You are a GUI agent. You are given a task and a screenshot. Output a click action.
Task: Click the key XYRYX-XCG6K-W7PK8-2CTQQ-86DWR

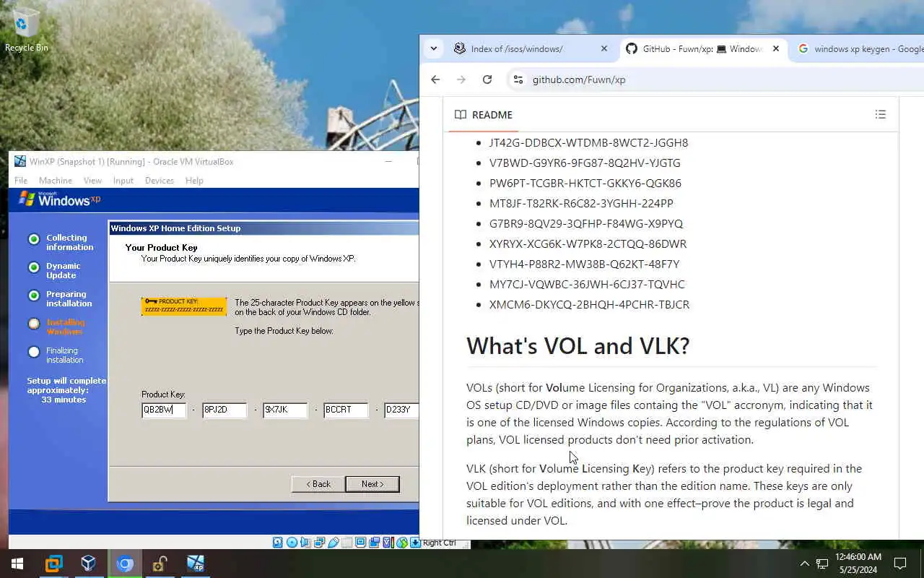588,243
